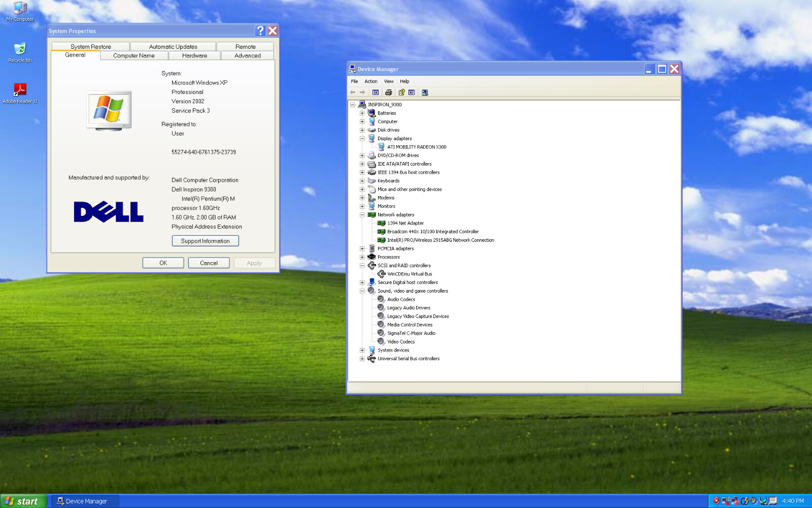Click the local area connection unplugged tray icon
Screen dimensions: 812x508
coord(735,501)
